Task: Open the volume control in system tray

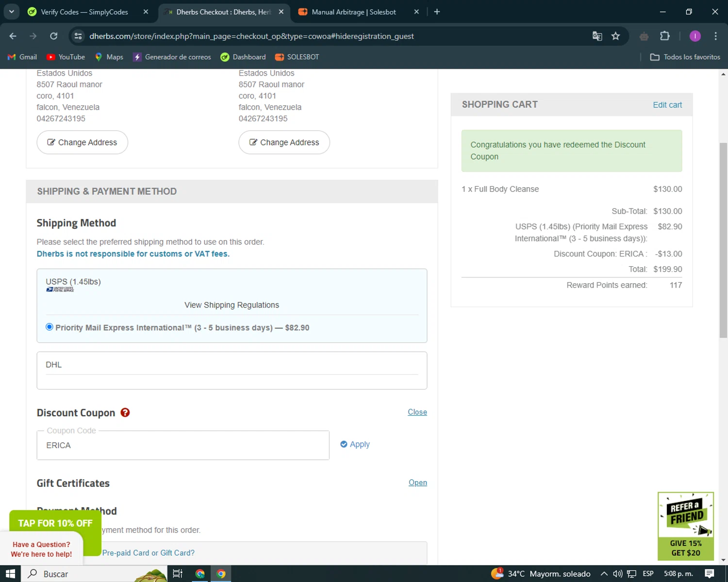Action: pyautogui.click(x=618, y=574)
